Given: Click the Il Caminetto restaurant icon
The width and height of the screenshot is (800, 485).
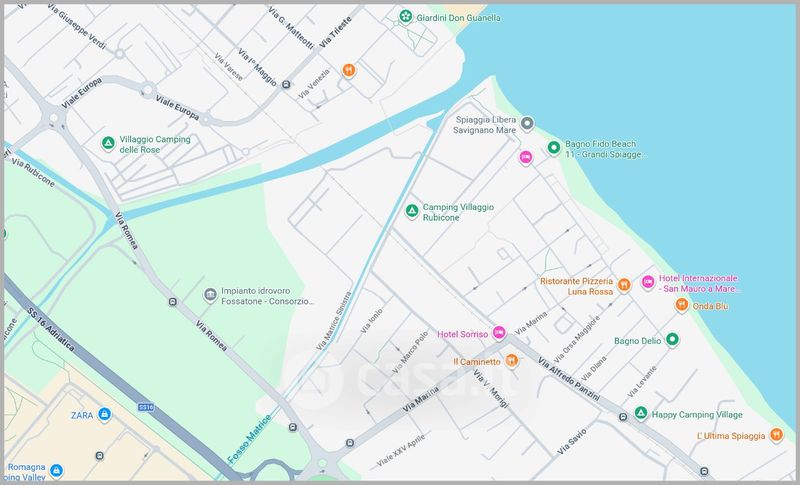Looking at the screenshot, I should click(511, 360).
